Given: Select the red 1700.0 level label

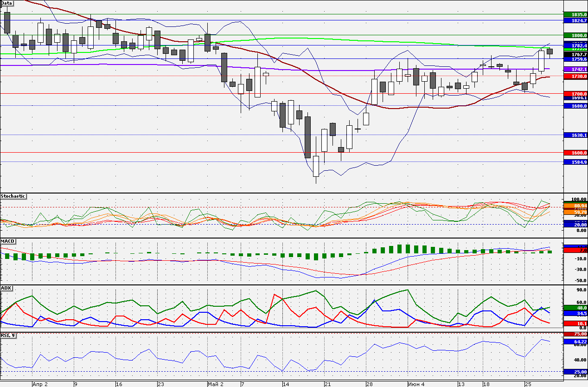Looking at the screenshot, I should (x=575, y=93).
